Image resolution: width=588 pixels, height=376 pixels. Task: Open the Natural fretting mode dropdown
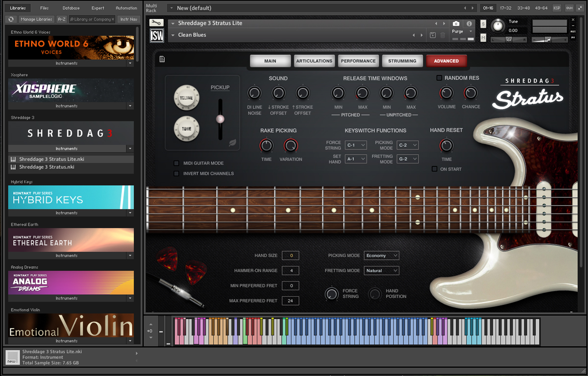pyautogui.click(x=381, y=270)
